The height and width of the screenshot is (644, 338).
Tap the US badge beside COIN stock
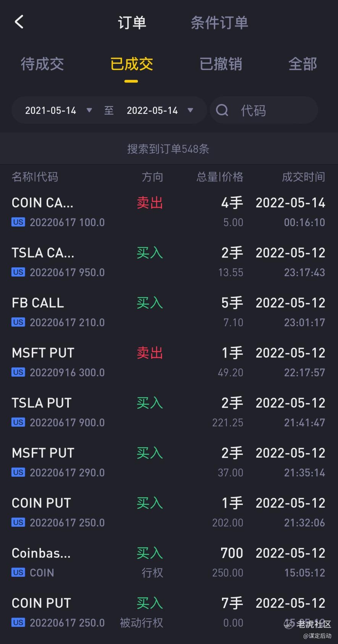pos(18,572)
